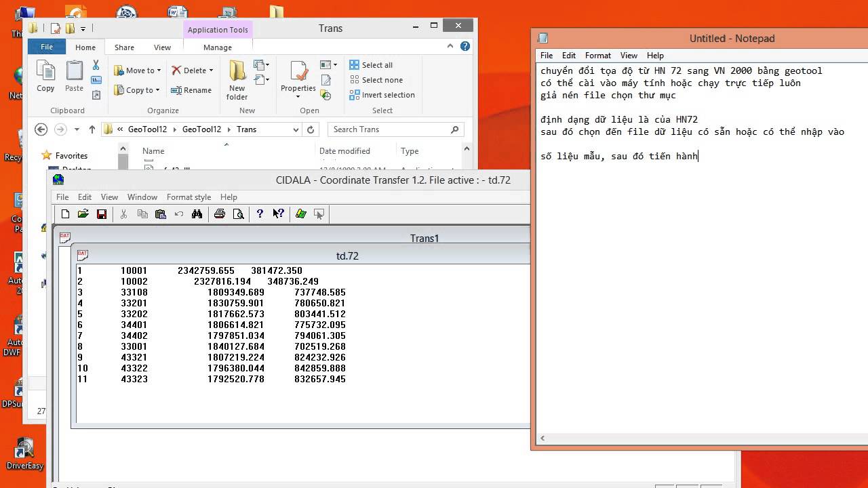Click Find binoculars icon in CIDALA toolbar
The height and width of the screenshot is (488, 868).
[x=197, y=214]
